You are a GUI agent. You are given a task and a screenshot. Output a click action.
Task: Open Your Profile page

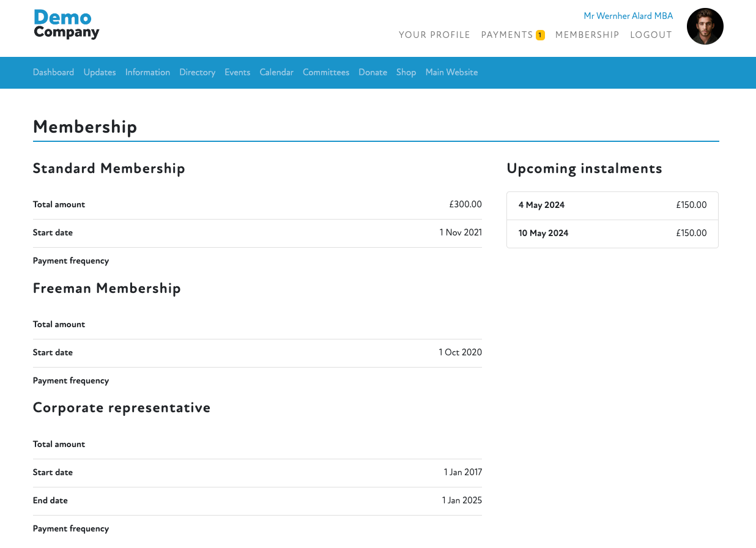tap(434, 35)
